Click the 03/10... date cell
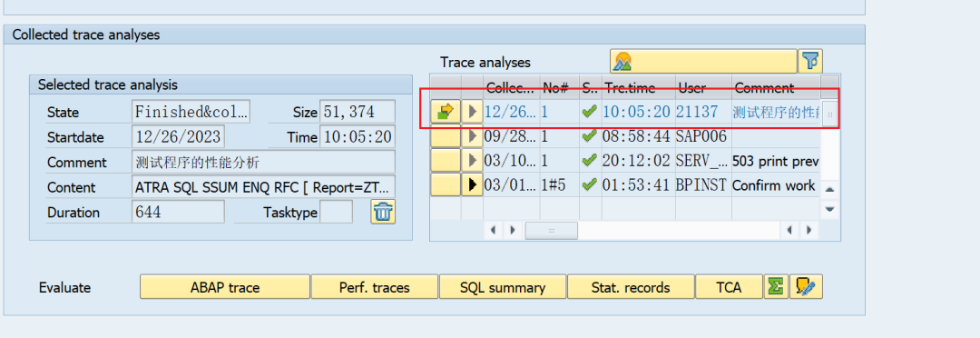 point(511,160)
